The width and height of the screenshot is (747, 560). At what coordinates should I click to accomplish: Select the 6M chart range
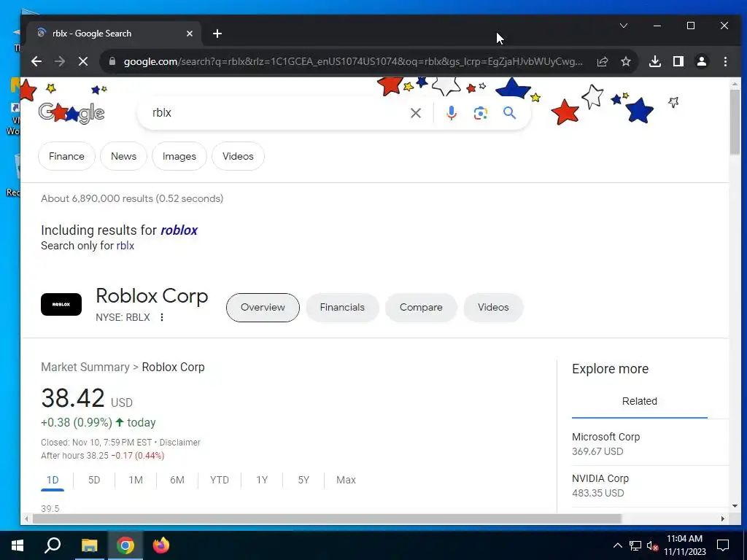[x=177, y=480]
